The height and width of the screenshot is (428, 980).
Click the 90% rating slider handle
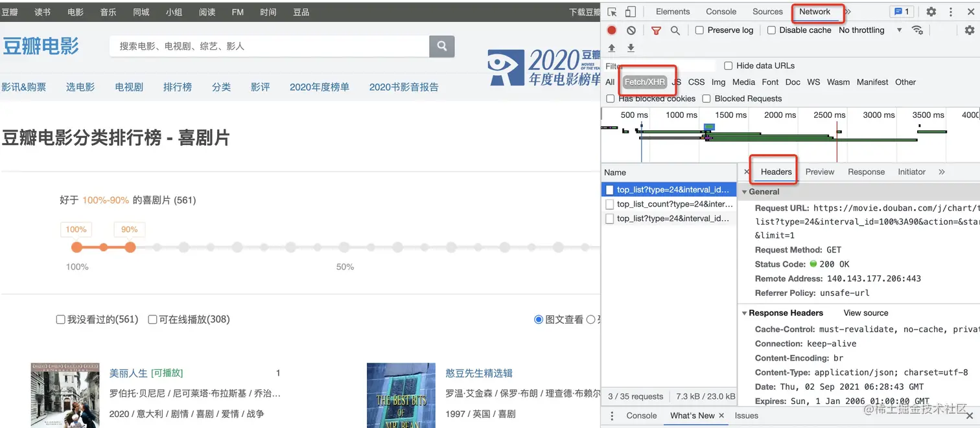click(130, 247)
